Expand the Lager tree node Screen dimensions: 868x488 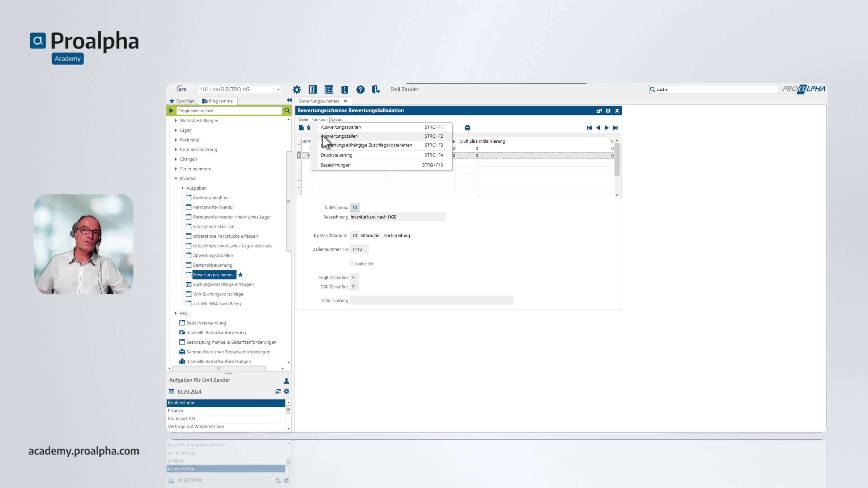(176, 130)
